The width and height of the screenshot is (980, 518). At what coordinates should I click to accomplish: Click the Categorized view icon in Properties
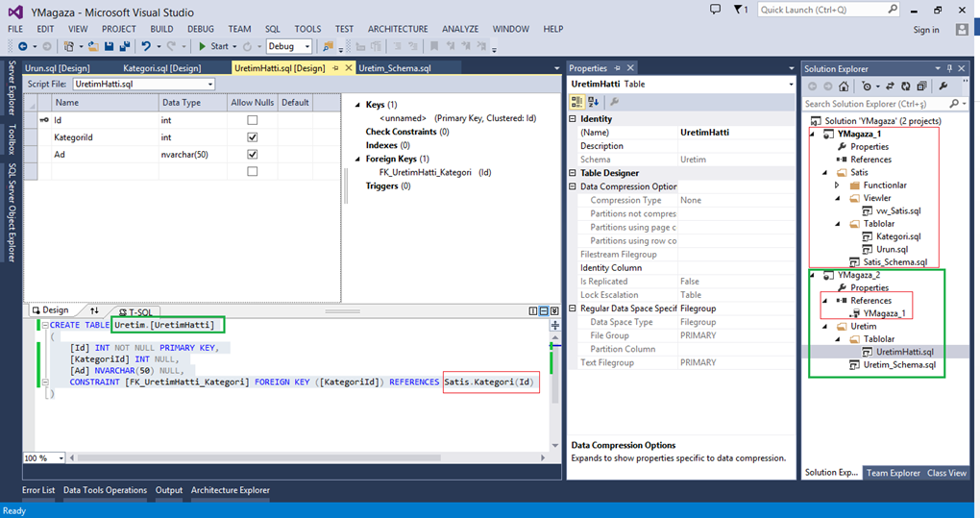coord(576,102)
